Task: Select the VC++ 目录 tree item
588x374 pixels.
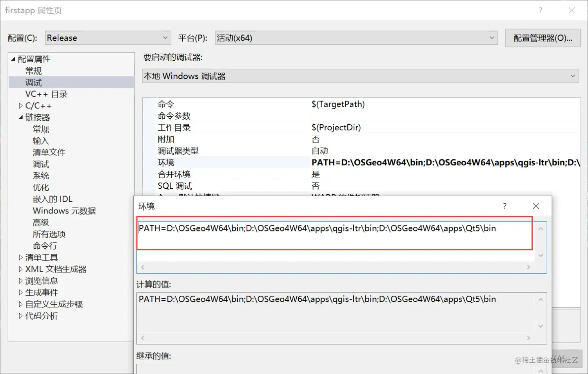Action: coord(46,94)
